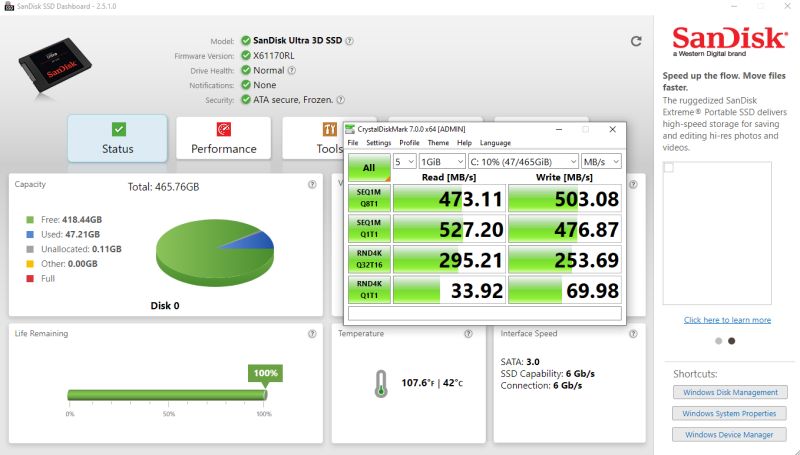Open Life Remaining panel help icon
The image size is (800, 455).
[x=312, y=334]
